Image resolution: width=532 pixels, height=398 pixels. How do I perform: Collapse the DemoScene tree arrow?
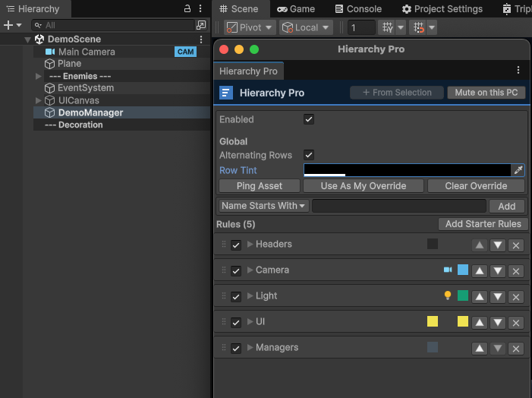[28, 39]
